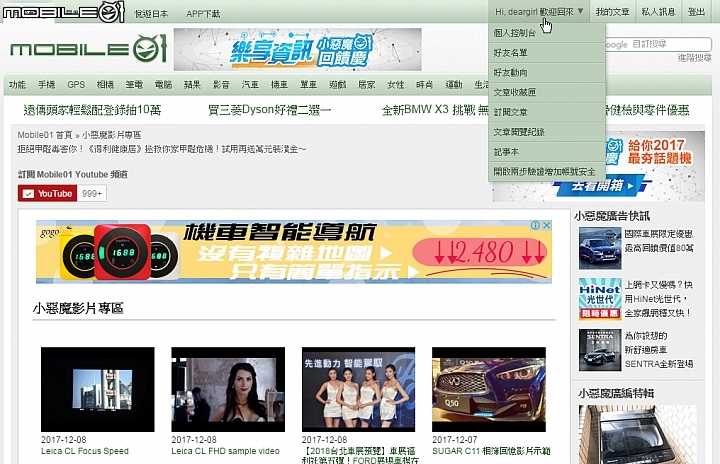Open 國際車展限定優惠 ad link
Image resolution: width=720 pixels, height=464 pixels.
pos(659,241)
